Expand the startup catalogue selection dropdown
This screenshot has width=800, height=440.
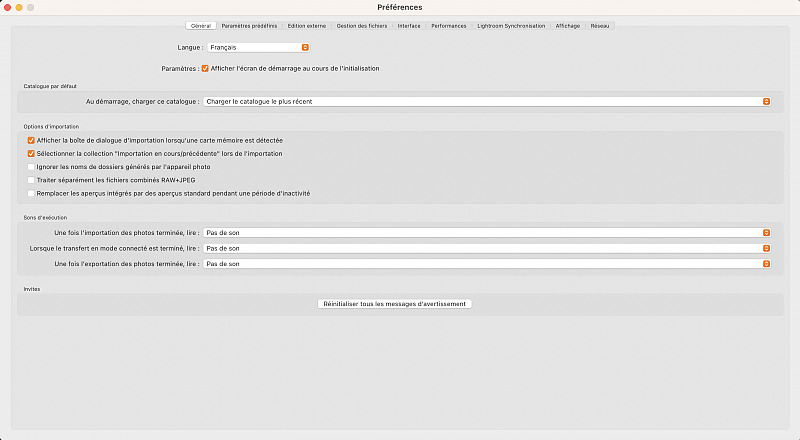(487, 101)
